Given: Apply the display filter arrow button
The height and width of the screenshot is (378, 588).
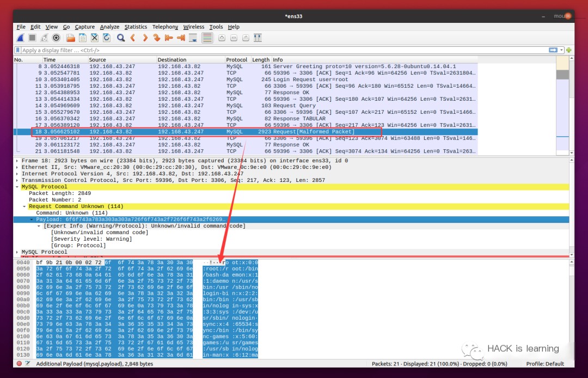Looking at the screenshot, I should (553, 50).
